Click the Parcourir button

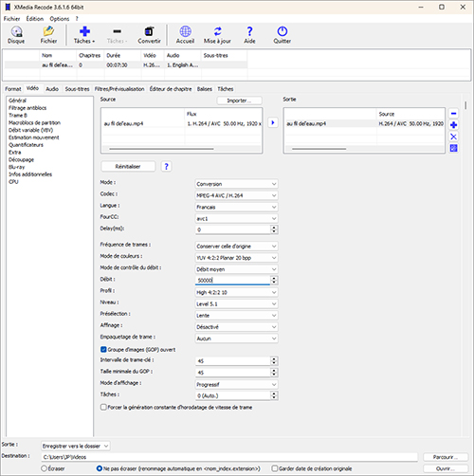pyautogui.click(x=446, y=457)
